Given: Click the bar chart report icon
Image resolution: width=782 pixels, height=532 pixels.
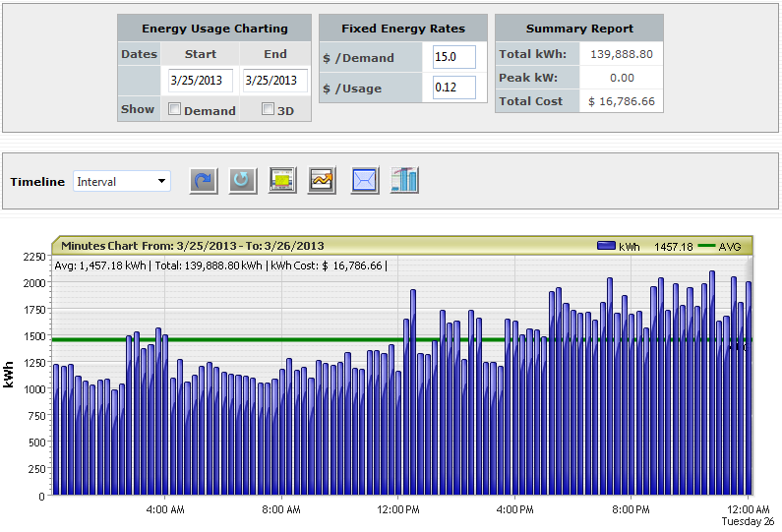Looking at the screenshot, I should click(404, 180).
